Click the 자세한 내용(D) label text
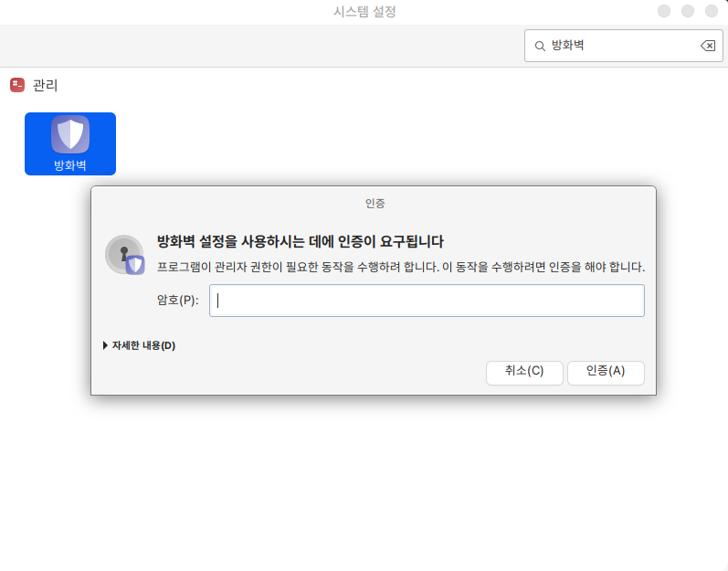The width and height of the screenshot is (728, 571). [x=143, y=345]
